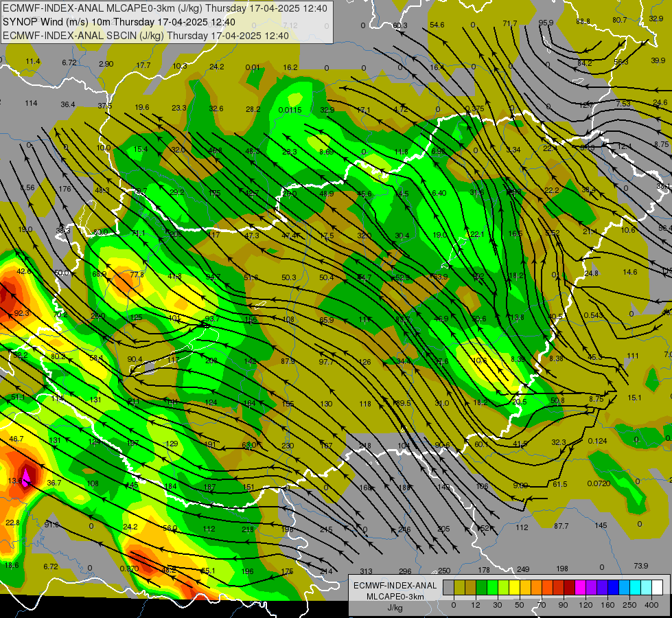Image resolution: width=672 pixels, height=618 pixels.
Task: Select the bright green legend swatch
Action: (492, 587)
